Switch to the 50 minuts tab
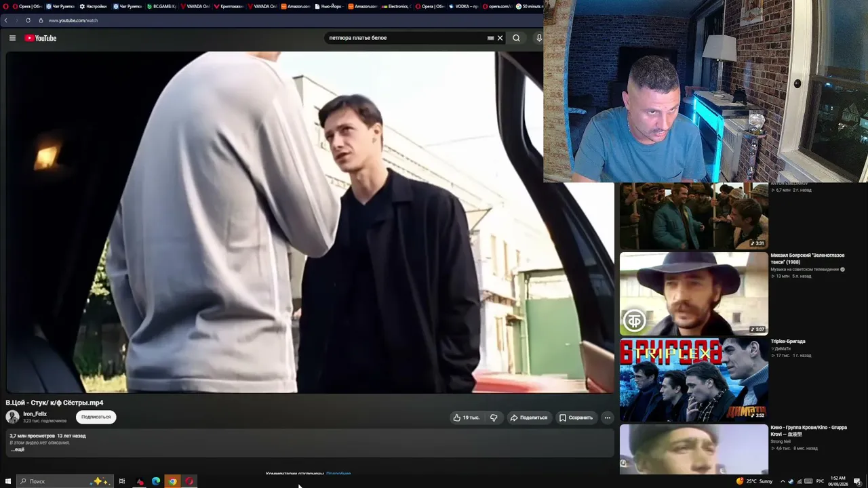This screenshot has width=868, height=488. click(x=529, y=6)
